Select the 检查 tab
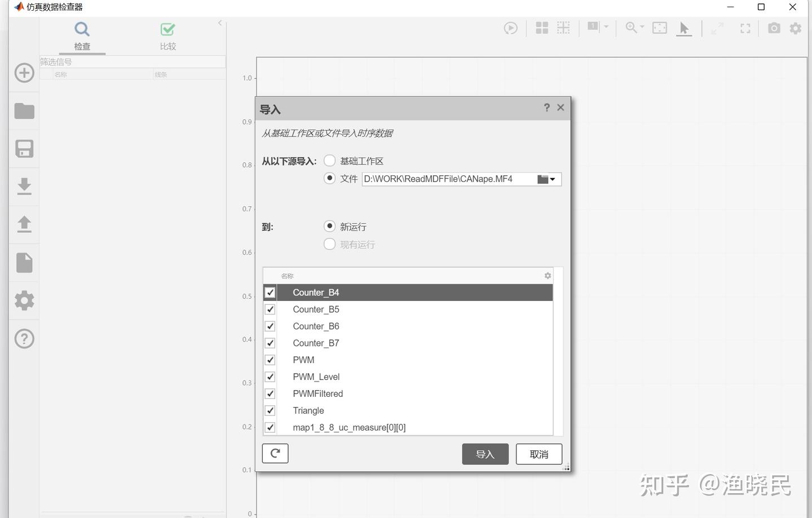The height and width of the screenshot is (518, 812). coord(81,37)
